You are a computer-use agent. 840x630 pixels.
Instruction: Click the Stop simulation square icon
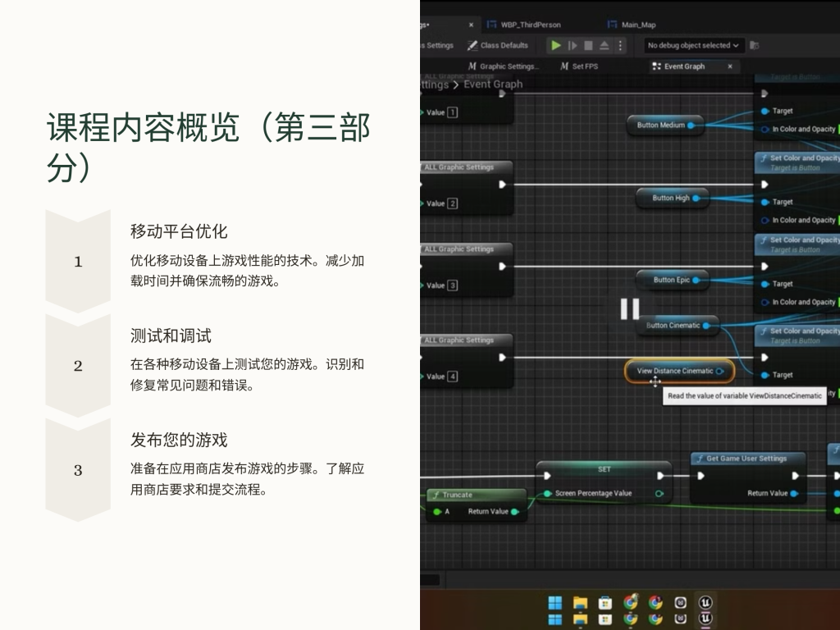coord(588,46)
